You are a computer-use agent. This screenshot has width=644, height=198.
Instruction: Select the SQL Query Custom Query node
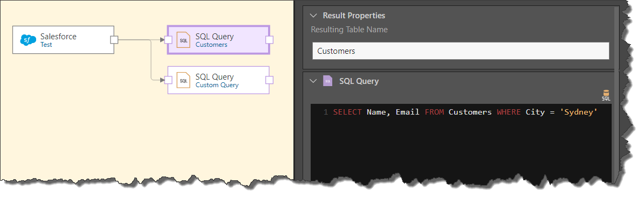[x=218, y=80]
